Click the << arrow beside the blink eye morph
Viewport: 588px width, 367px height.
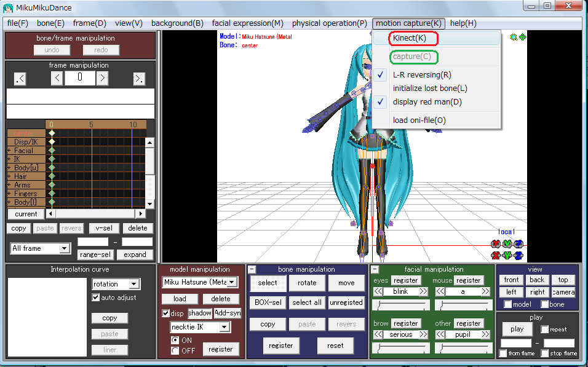[378, 291]
